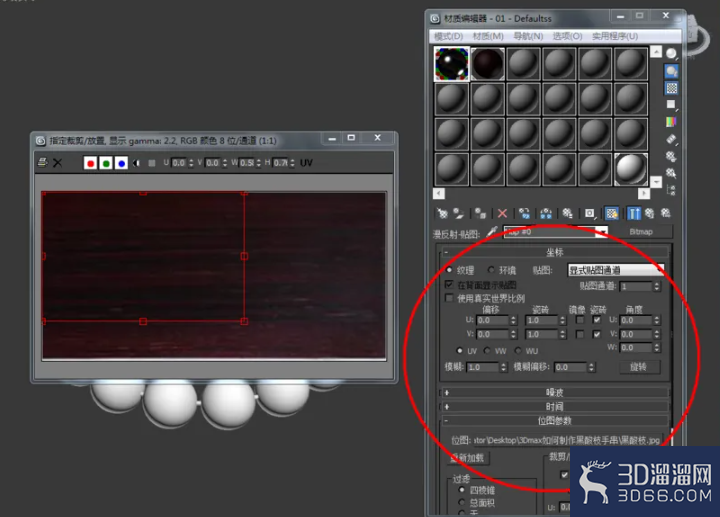Select the first material sample slot

coord(451,64)
